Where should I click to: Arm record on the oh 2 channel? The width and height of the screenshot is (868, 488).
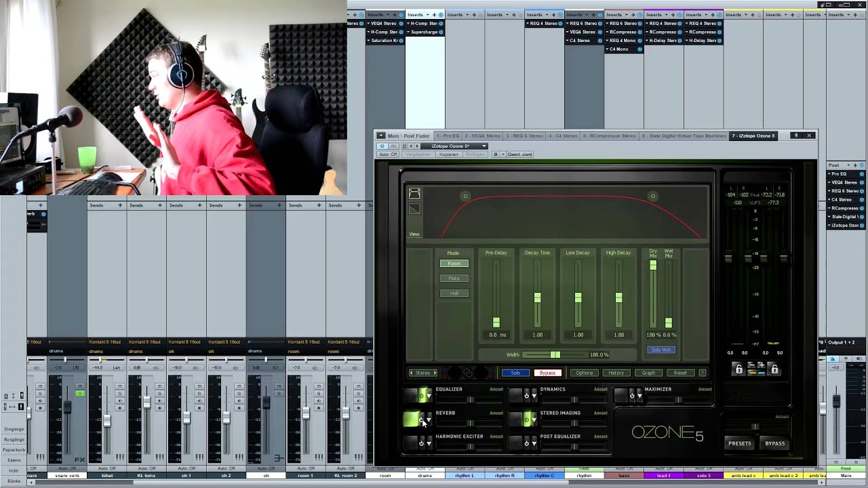(x=239, y=408)
